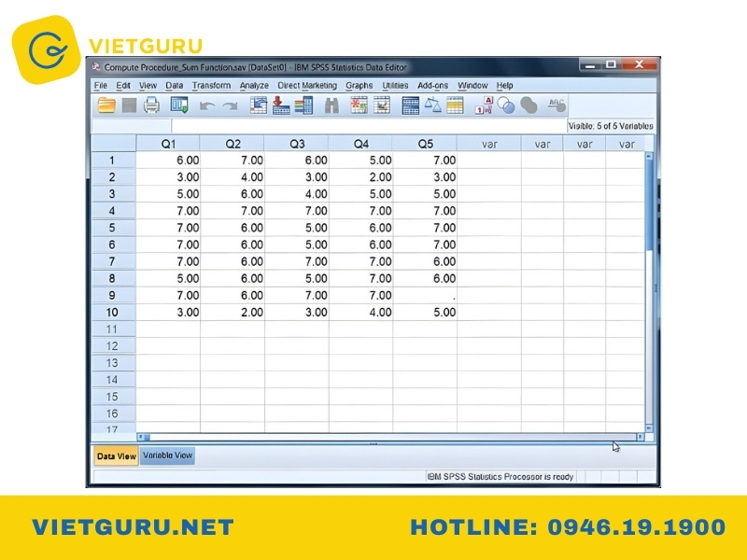This screenshot has width=747, height=560.
Task: Click the Find binoculars icon
Action: coord(331,105)
